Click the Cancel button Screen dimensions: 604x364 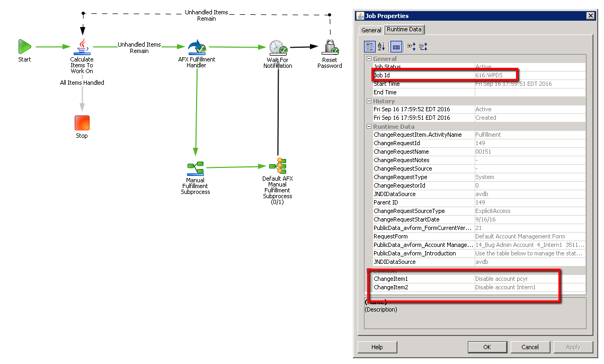530,347
